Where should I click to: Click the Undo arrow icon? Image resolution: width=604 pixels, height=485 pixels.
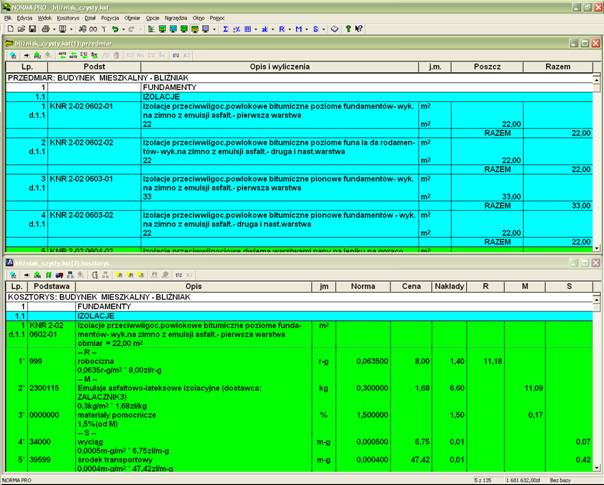[115, 29]
